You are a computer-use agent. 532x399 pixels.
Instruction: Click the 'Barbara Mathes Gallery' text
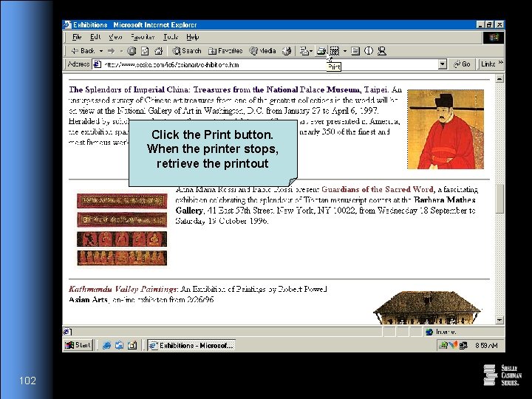tap(445, 199)
